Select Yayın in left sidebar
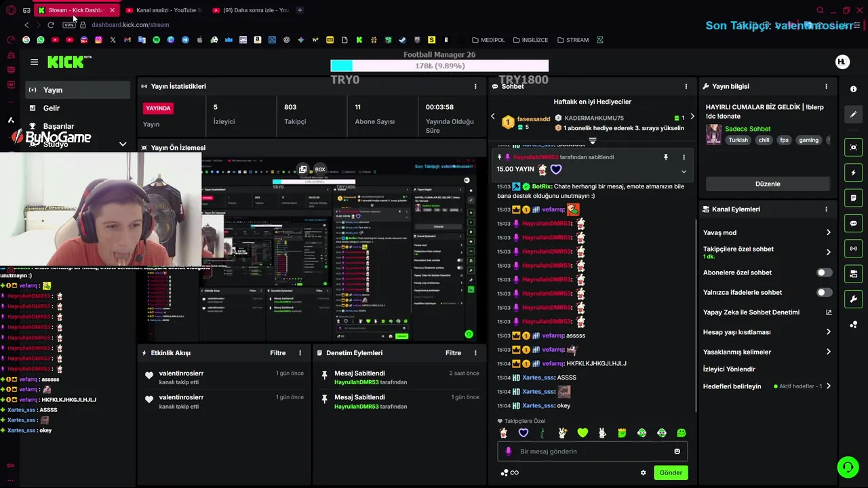Image resolution: width=868 pixels, height=488 pixels. pyautogui.click(x=77, y=90)
